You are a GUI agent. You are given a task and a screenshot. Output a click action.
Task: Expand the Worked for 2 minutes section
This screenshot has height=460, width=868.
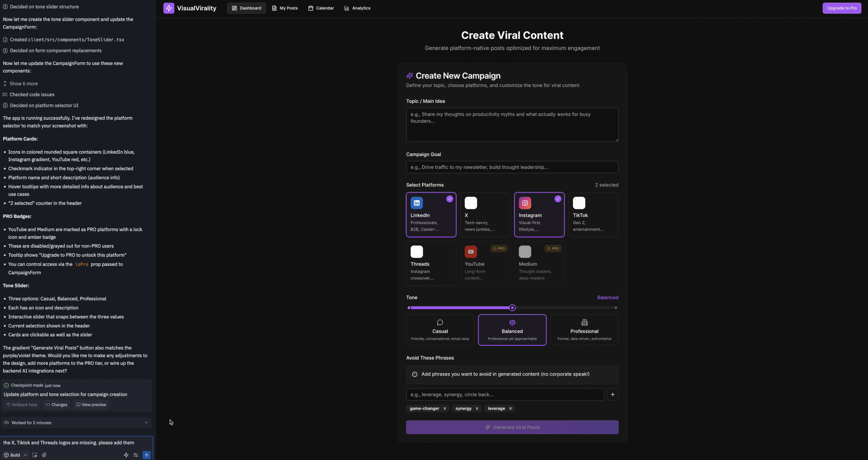(x=76, y=423)
